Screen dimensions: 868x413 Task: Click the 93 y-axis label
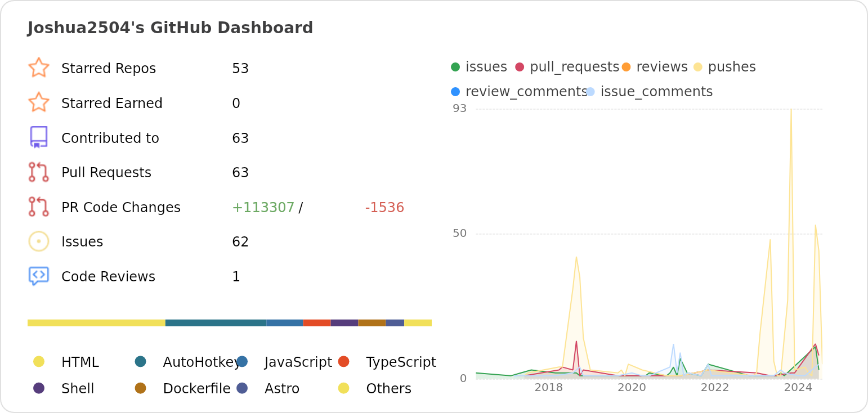(460, 109)
